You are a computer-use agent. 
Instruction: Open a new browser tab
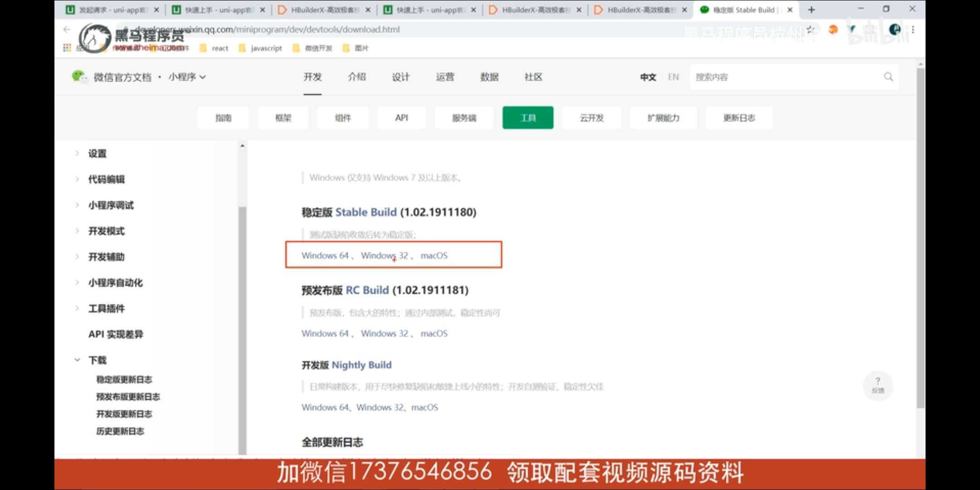click(812, 10)
